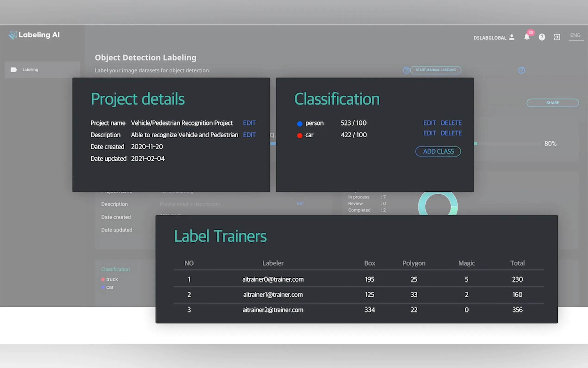Image resolution: width=588 pixels, height=368 pixels.
Task: Click the Share button
Action: coord(552,103)
